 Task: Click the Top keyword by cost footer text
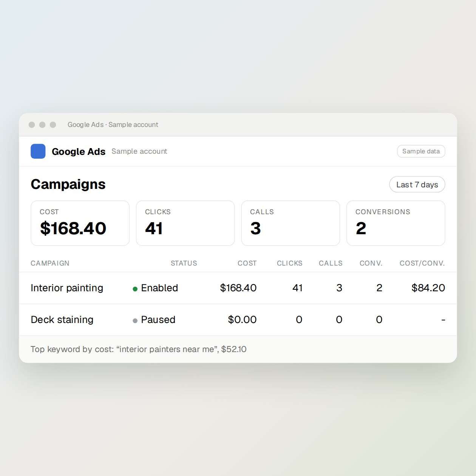click(x=138, y=349)
